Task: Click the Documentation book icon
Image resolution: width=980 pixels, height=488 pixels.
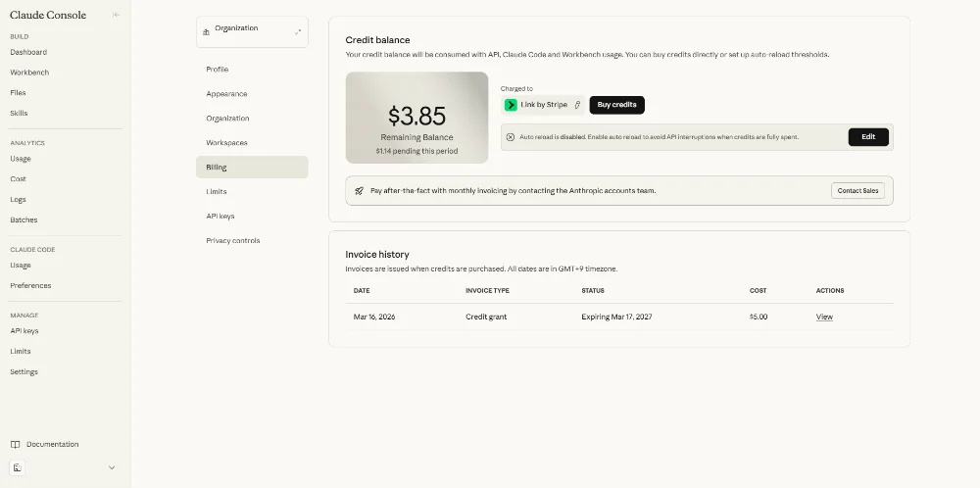Action: [x=15, y=444]
